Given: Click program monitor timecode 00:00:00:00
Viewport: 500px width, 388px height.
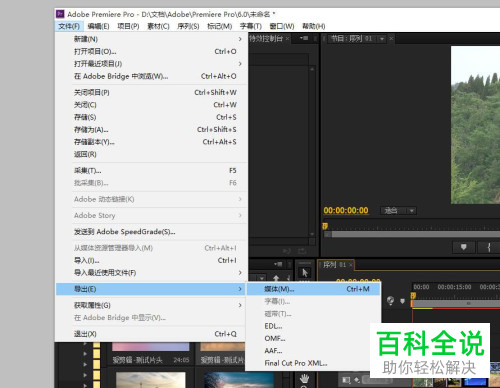Looking at the screenshot, I should [x=346, y=210].
